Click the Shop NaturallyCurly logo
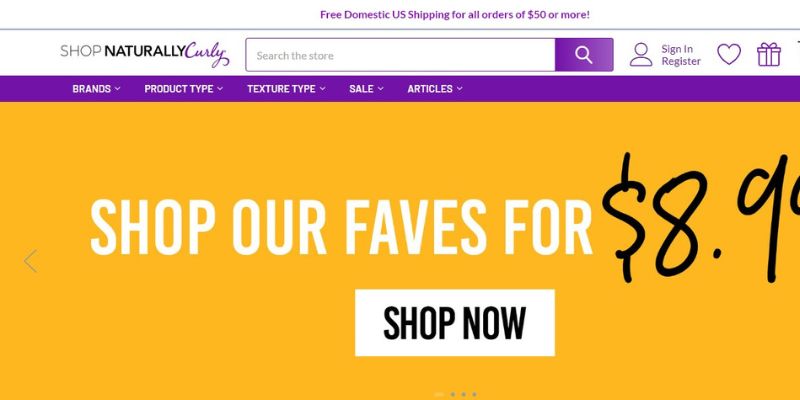The height and width of the screenshot is (400, 800). [145, 54]
